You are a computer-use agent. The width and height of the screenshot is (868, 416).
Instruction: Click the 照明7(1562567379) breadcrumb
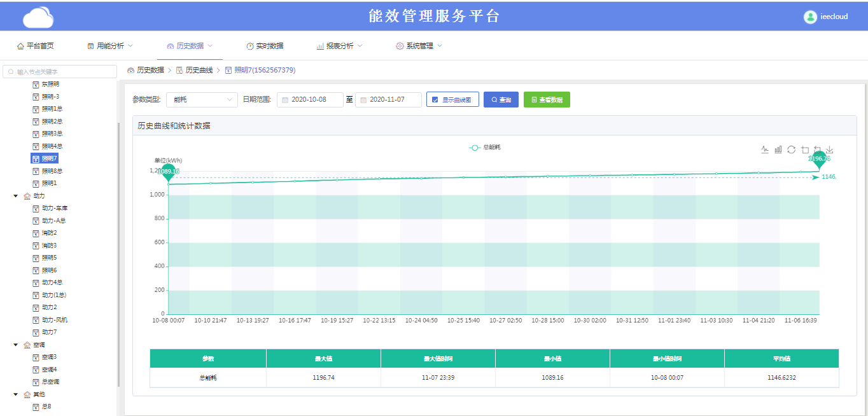point(265,70)
